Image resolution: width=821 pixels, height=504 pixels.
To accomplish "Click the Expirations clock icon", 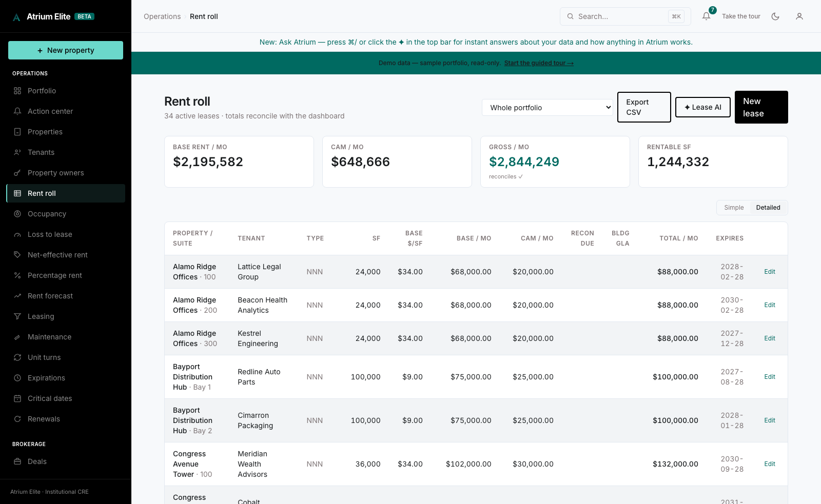I will (x=17, y=378).
